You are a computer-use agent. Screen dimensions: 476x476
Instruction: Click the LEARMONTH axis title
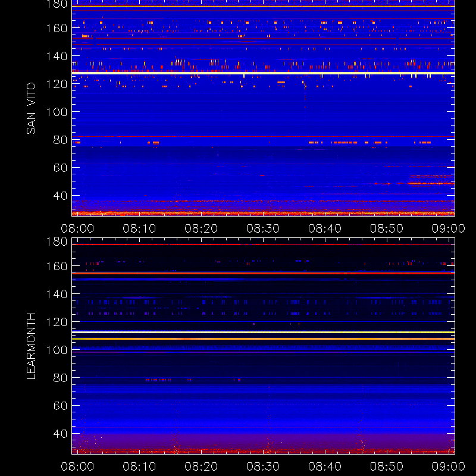click(31, 346)
